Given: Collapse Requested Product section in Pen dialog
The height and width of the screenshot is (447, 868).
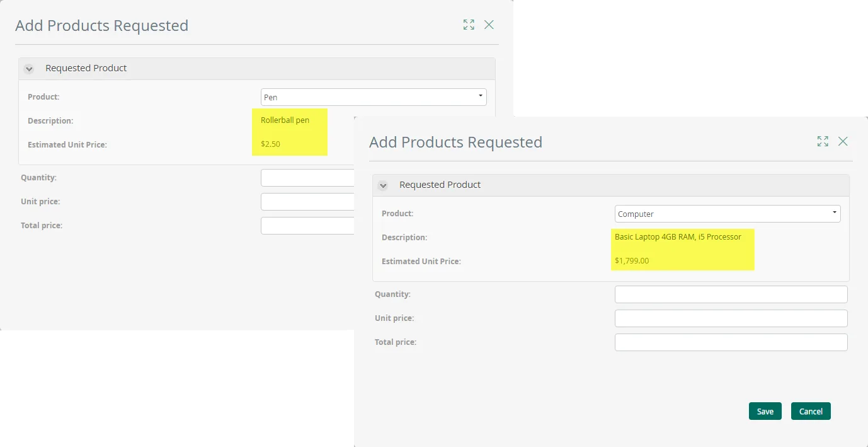Looking at the screenshot, I should (x=29, y=69).
